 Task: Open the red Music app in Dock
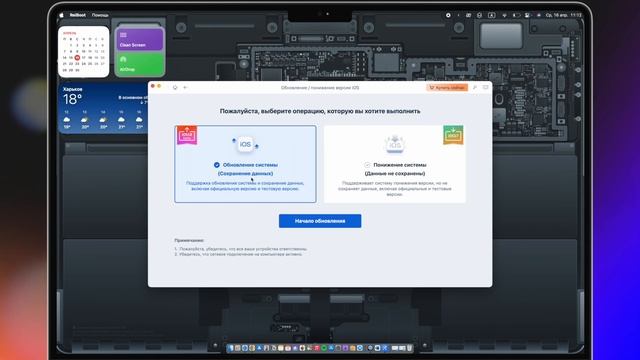click(x=317, y=348)
